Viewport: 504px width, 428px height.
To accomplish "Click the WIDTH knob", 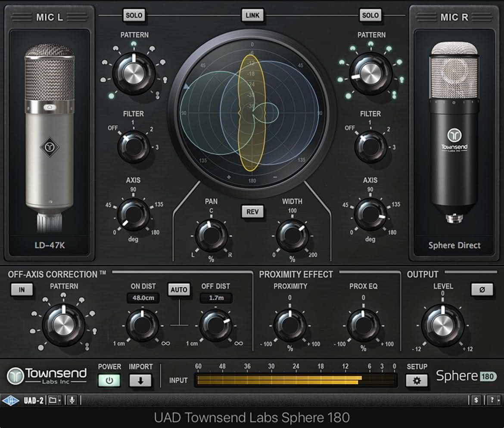I will pyautogui.click(x=292, y=236).
